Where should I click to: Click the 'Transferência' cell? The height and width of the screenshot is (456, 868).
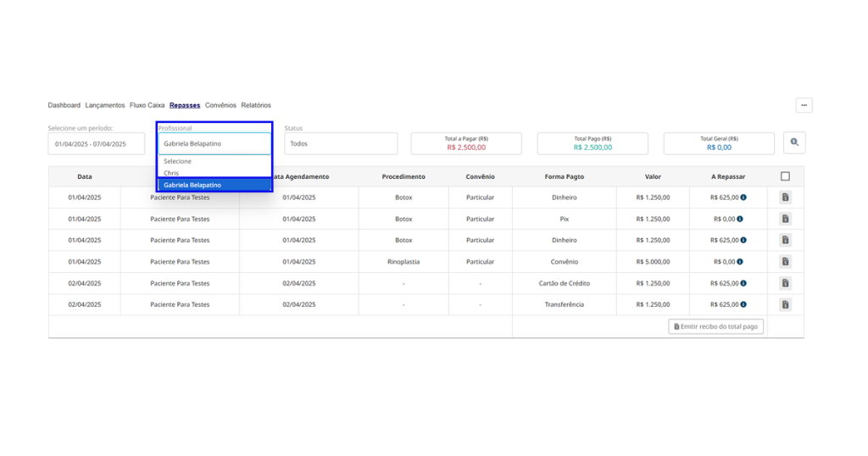[564, 304]
